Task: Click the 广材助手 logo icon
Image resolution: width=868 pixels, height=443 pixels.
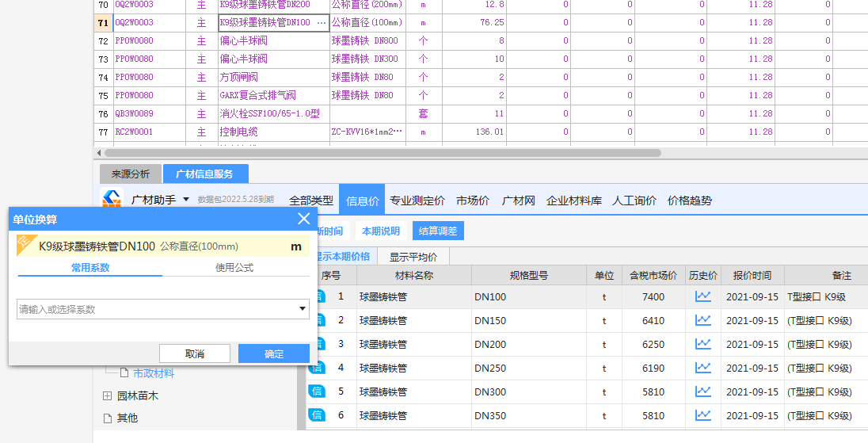Action: pos(112,198)
